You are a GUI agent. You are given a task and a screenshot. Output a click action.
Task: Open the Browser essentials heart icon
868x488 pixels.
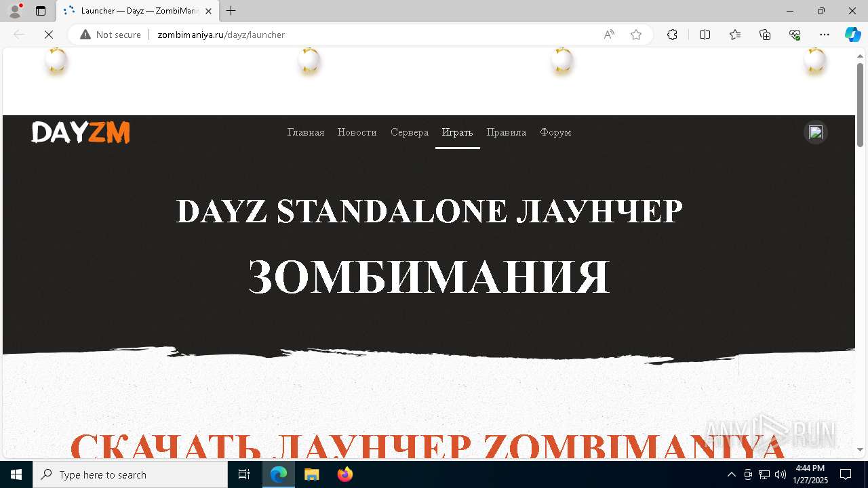point(795,35)
